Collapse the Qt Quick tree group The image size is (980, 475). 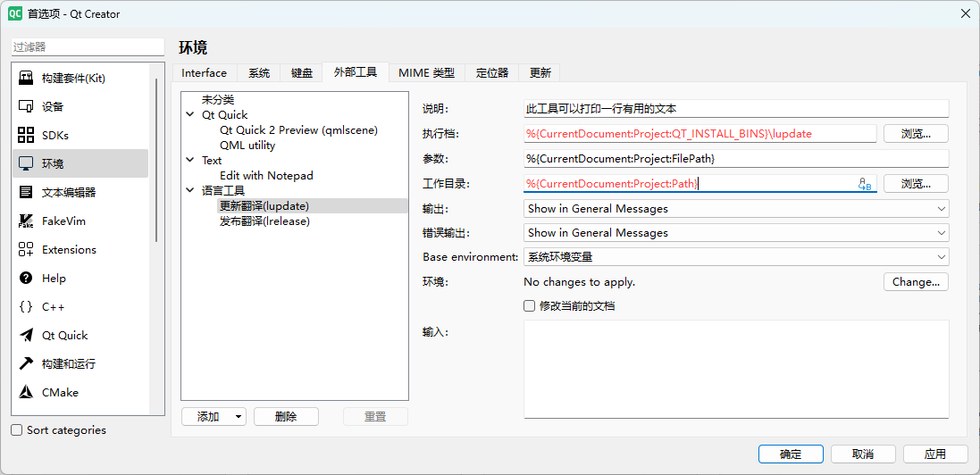(x=190, y=115)
